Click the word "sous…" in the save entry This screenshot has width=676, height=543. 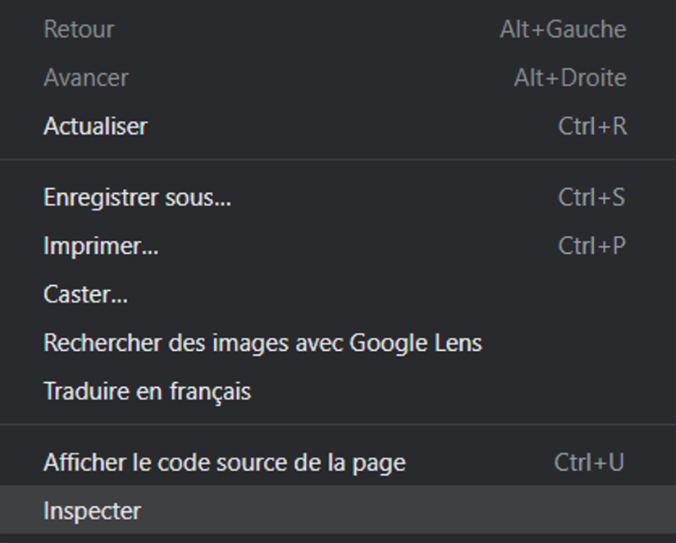tap(206, 198)
